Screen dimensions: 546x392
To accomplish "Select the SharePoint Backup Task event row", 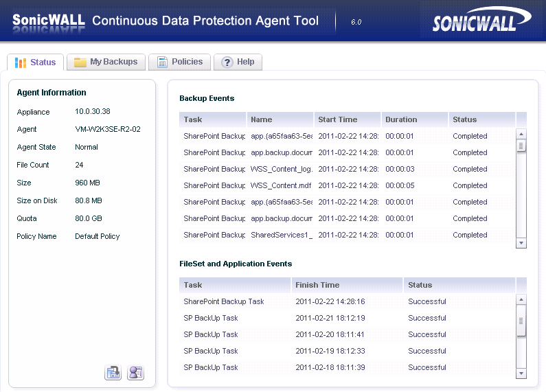I will [x=347, y=301].
